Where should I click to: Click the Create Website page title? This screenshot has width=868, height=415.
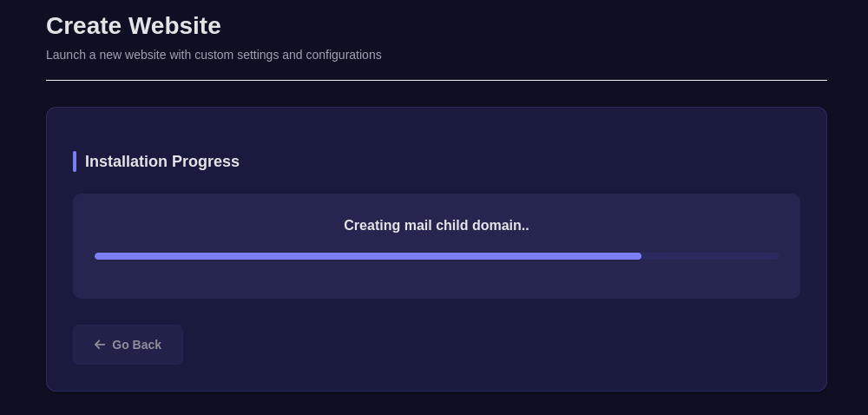(133, 26)
